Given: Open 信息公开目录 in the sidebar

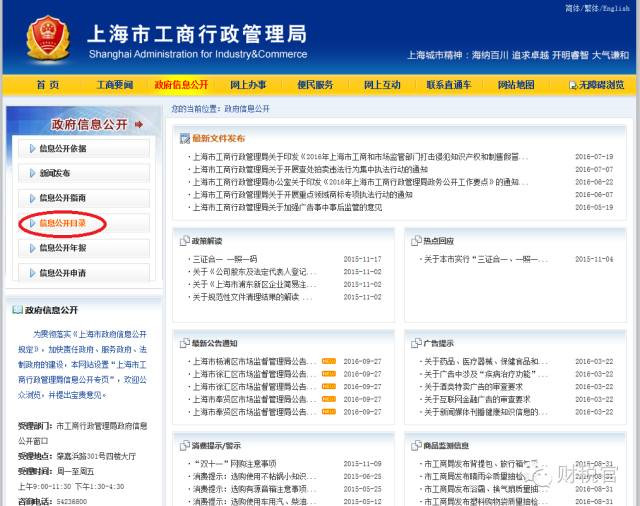Looking at the screenshot, I should tap(62, 223).
